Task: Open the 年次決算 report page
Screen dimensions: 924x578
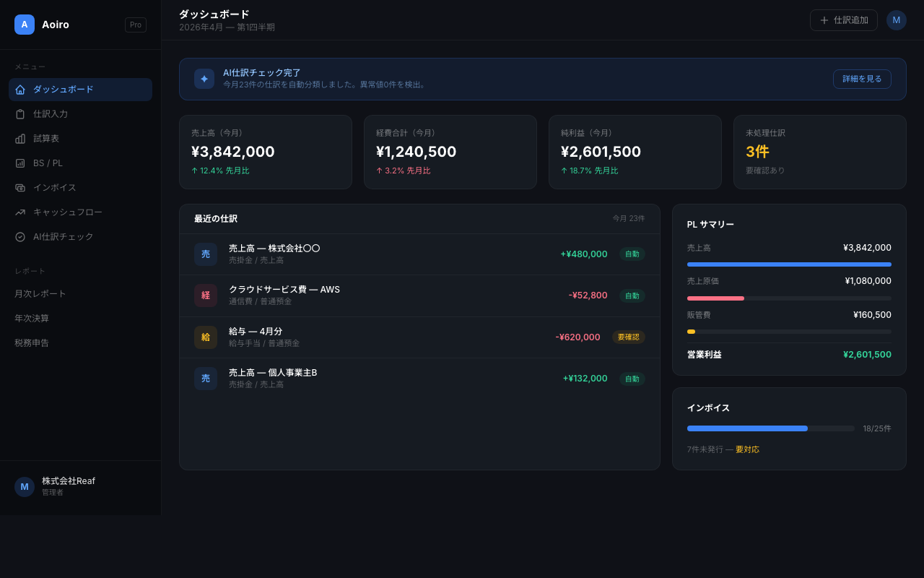Action: (x=32, y=319)
